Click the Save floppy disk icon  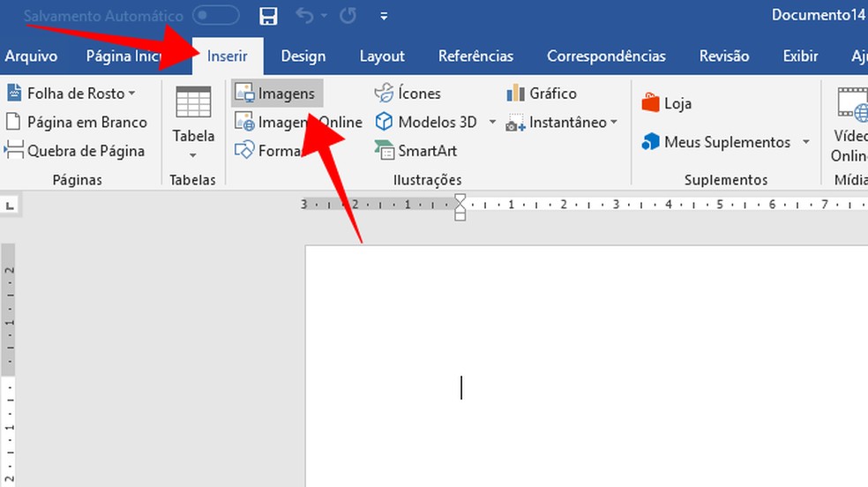pyautogui.click(x=268, y=16)
